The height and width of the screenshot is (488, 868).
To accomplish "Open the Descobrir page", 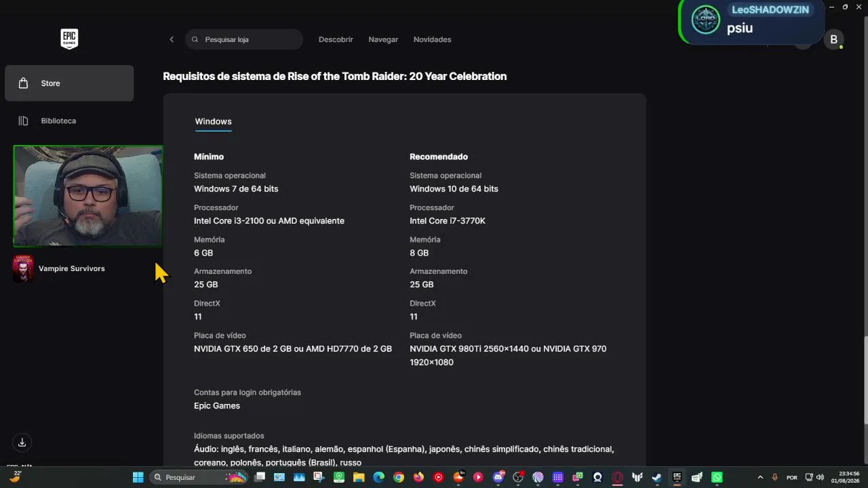I will [336, 39].
